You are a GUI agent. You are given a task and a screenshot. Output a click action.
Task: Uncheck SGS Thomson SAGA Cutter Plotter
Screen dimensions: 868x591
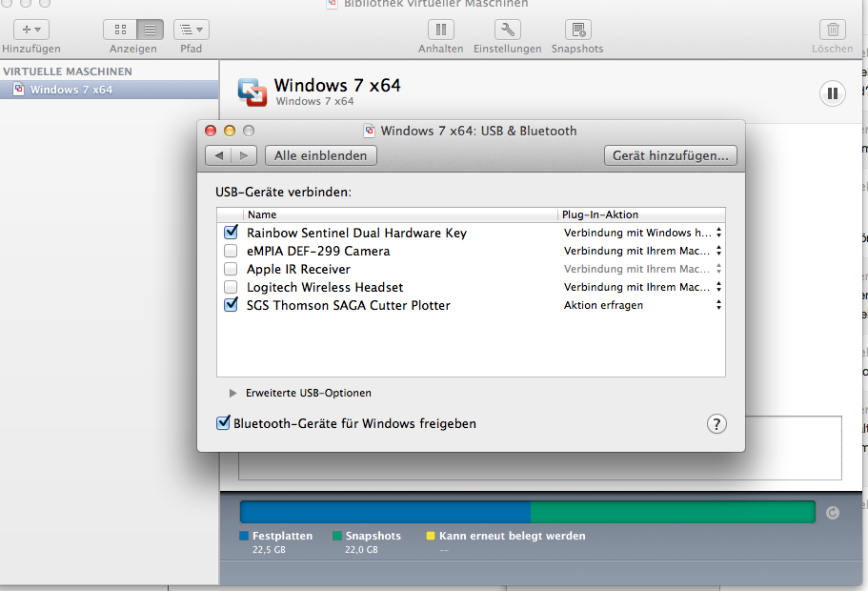tap(231, 305)
